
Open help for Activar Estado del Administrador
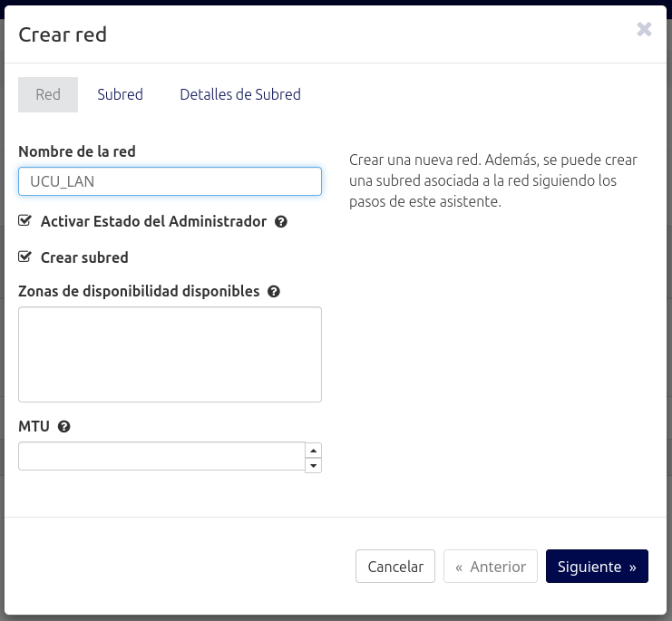281,222
